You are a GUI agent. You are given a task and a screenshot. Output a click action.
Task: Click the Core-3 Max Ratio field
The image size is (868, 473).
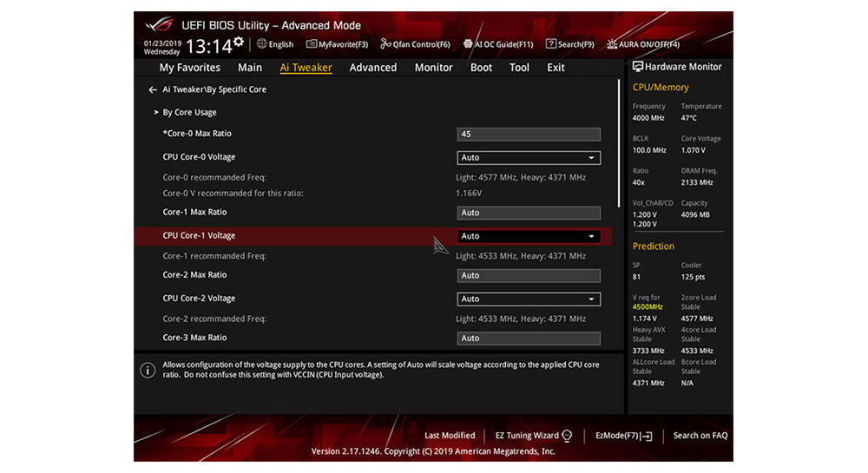click(529, 338)
